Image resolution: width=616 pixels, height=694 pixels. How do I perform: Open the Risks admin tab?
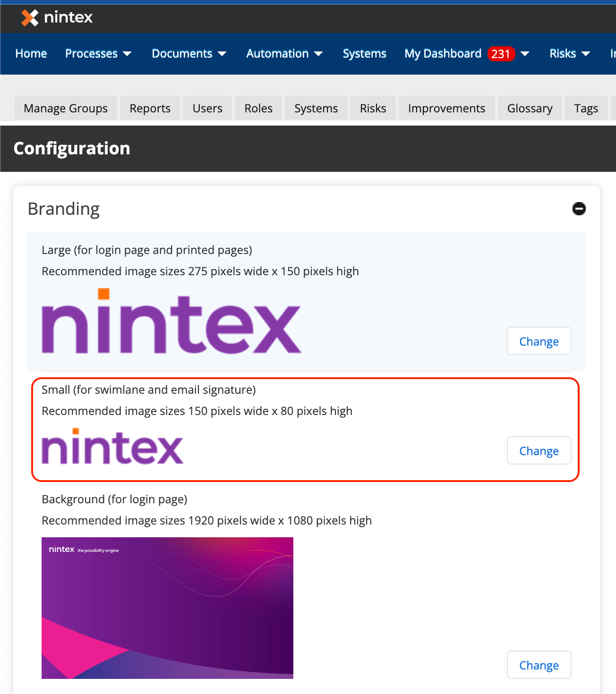coord(373,108)
